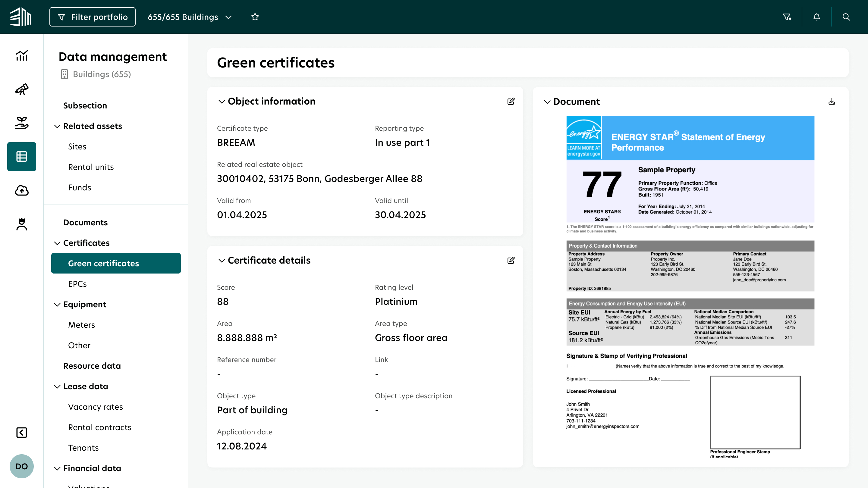Screen dimensions: 868x488
Task: Collapse the Equipment group
Action: pyautogui.click(x=57, y=305)
